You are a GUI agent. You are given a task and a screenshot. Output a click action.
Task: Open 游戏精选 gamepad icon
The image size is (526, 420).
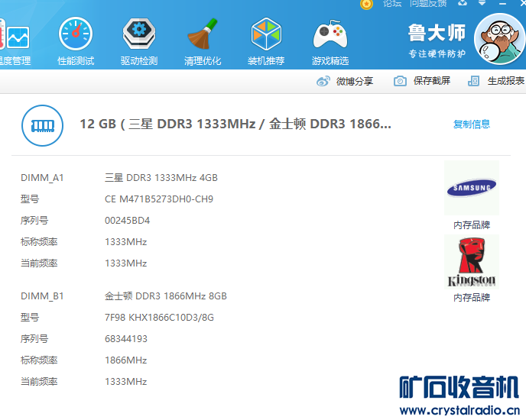coord(330,34)
